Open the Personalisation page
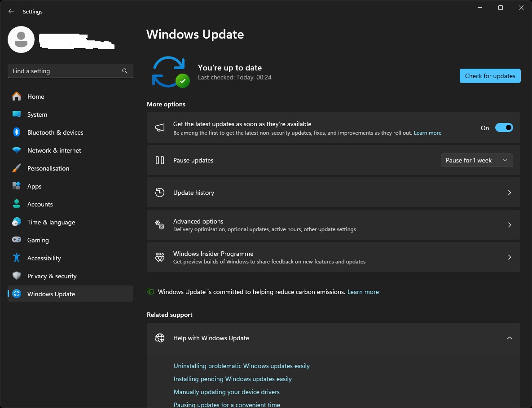Screen dimensions: 532x408 click(70, 168)
